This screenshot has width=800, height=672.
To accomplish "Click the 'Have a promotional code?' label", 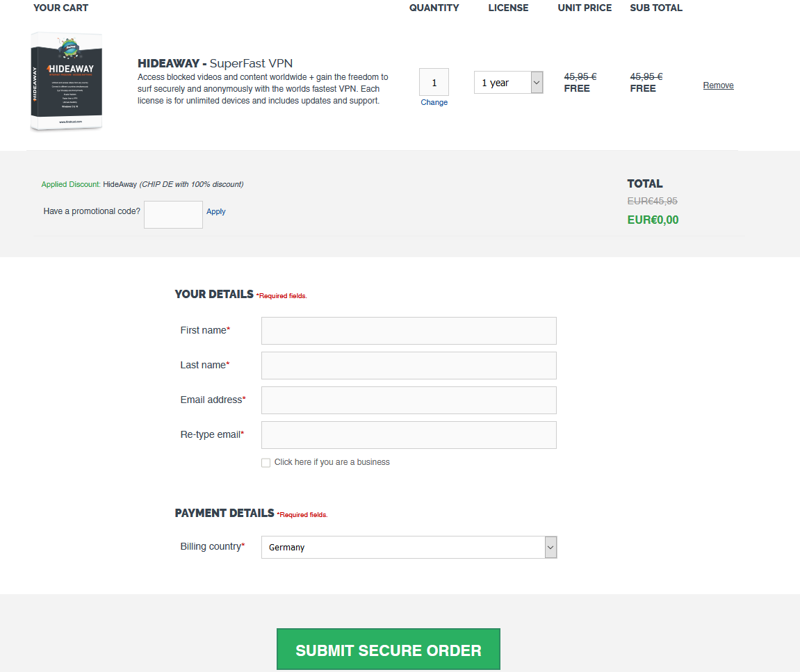I will coord(92,211).
